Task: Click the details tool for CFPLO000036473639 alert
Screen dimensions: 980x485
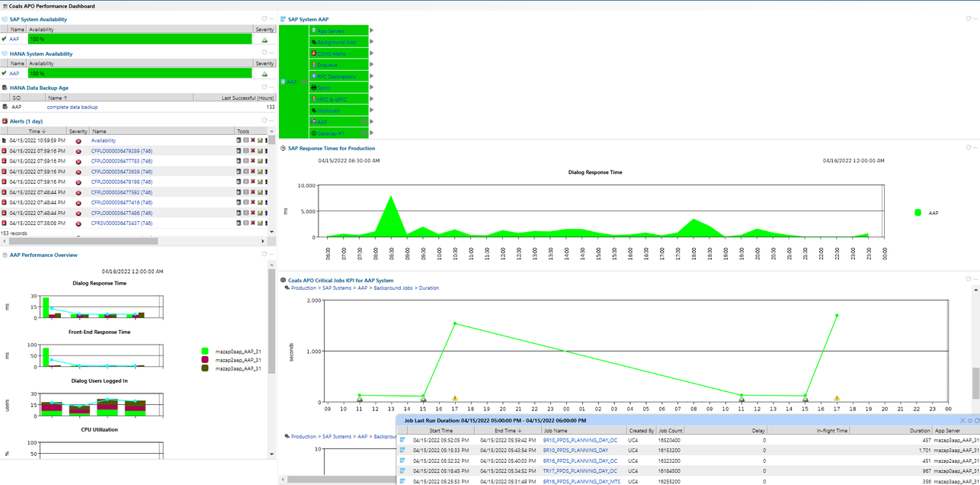Action: [x=239, y=172]
